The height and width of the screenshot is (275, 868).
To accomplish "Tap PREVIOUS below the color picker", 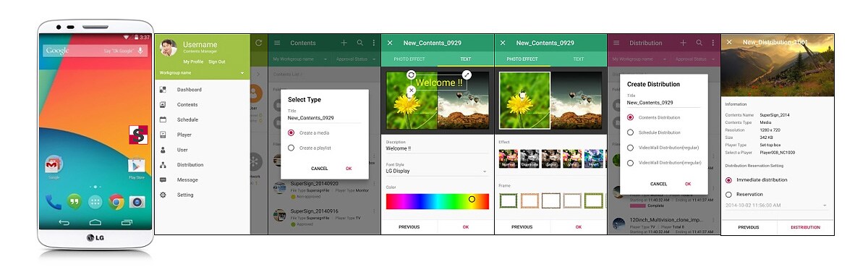I will pyautogui.click(x=409, y=227).
